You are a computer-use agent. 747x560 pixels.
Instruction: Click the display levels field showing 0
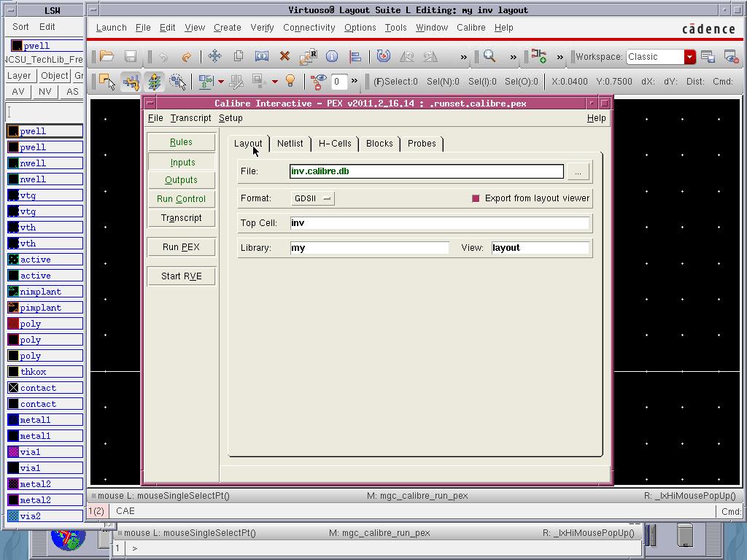[338, 82]
